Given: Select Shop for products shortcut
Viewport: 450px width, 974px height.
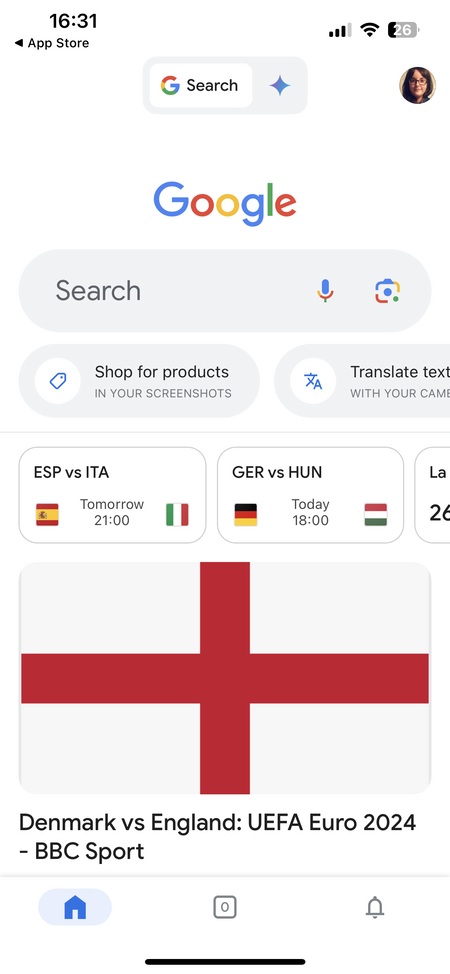Looking at the screenshot, I should (139, 381).
